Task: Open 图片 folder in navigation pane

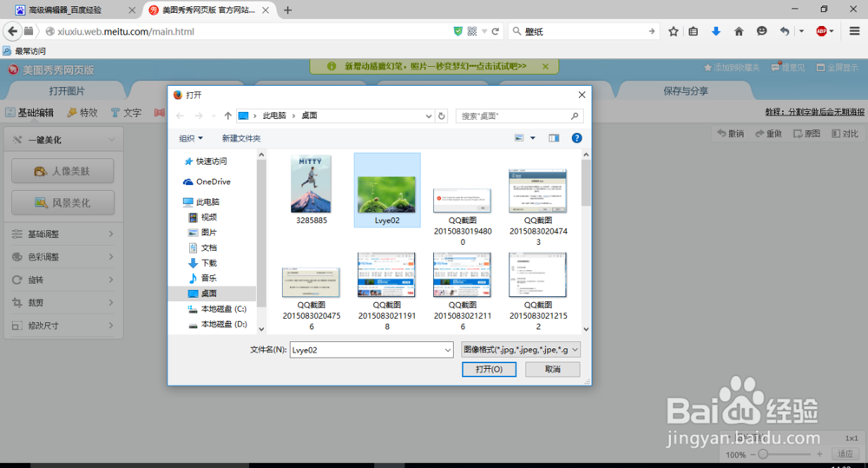Action: tap(202, 233)
